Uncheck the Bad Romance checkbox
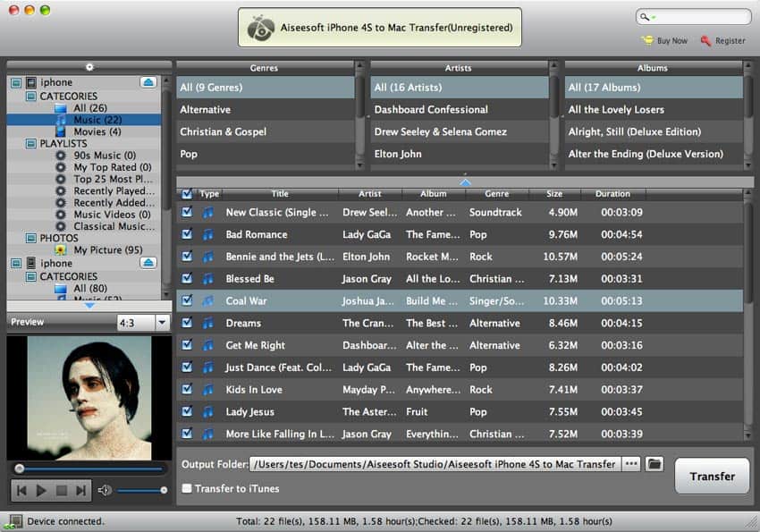The height and width of the screenshot is (532, 760). coord(187,234)
